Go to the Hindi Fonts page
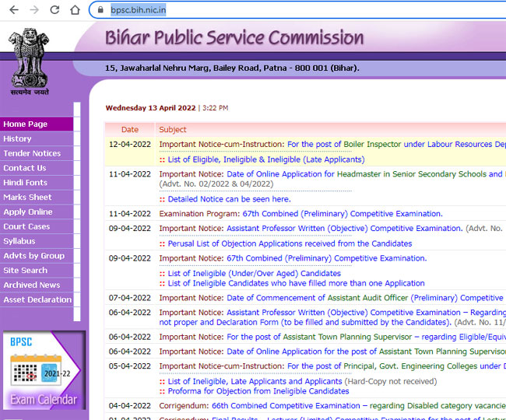506x420 pixels. pyautogui.click(x=26, y=183)
